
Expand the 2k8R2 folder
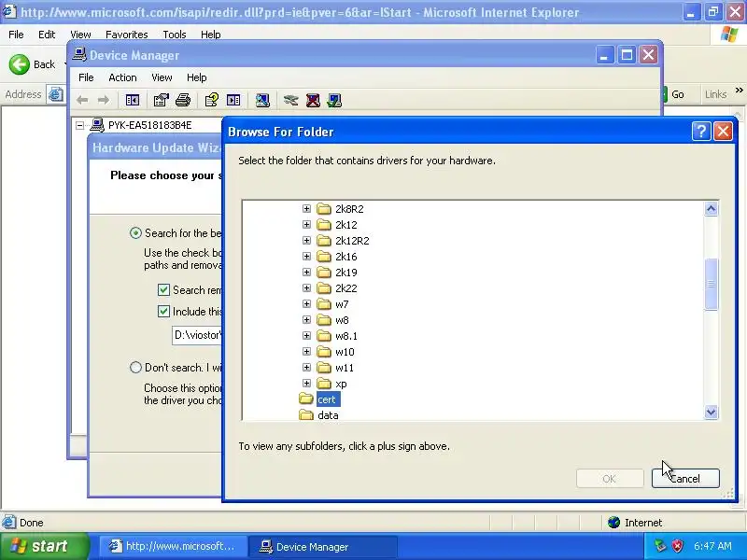306,208
